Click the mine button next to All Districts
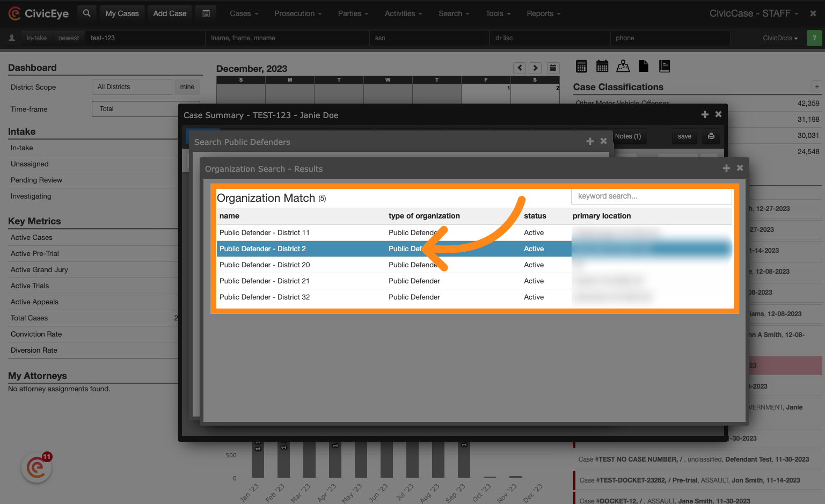The height and width of the screenshot is (504, 825). click(187, 87)
